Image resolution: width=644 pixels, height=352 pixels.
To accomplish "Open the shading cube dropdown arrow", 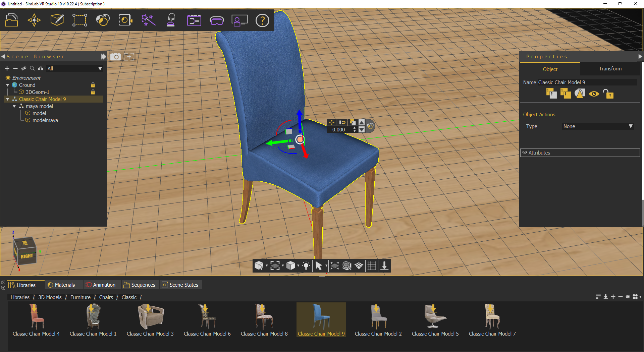I will (x=298, y=266).
